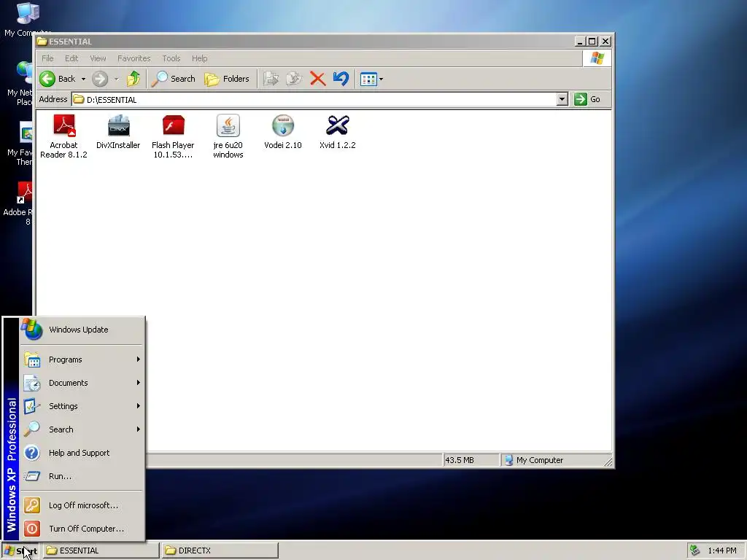747x560 pixels.
Task: Open the Run... dialog
Action: (x=82, y=476)
